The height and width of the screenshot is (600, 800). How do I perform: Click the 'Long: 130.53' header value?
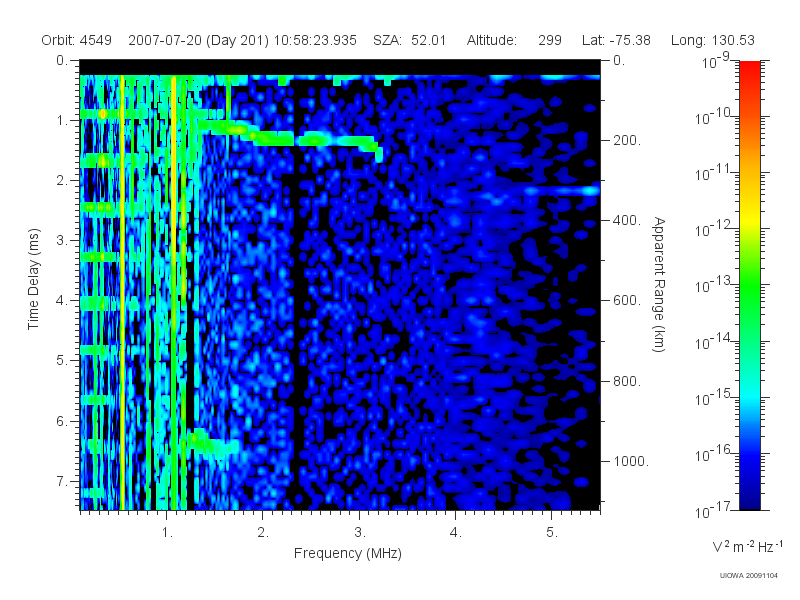click(x=713, y=40)
